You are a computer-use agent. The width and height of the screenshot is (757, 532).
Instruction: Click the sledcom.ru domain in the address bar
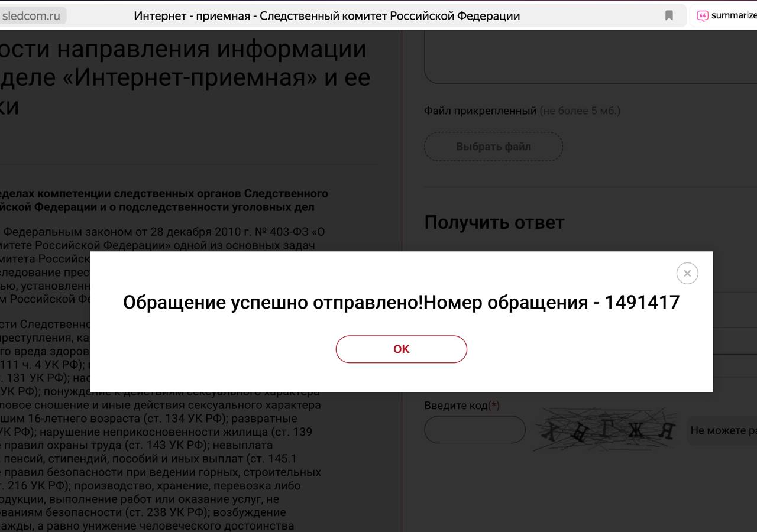(x=31, y=16)
